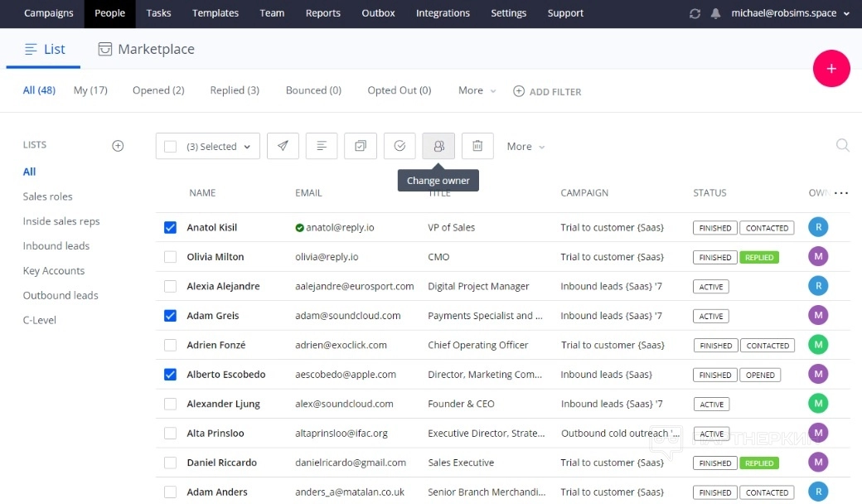
Task: Open the notifications bell
Action: pos(715,13)
